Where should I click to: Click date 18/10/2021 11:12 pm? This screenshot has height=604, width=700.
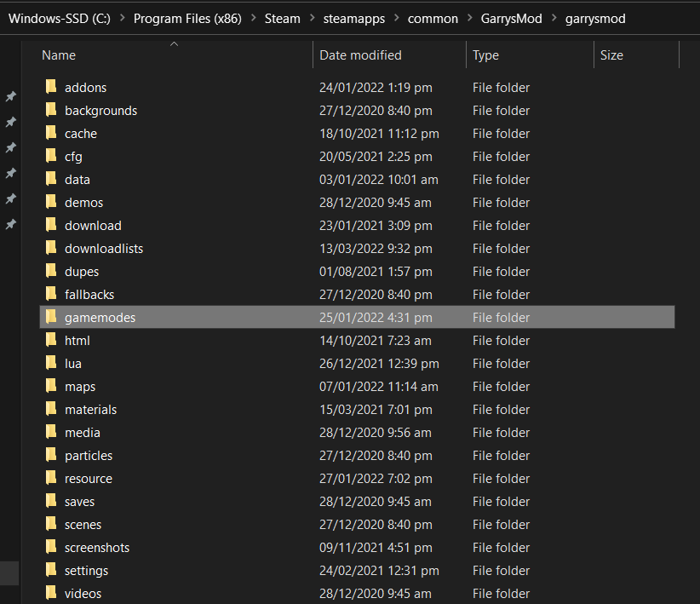(x=379, y=134)
